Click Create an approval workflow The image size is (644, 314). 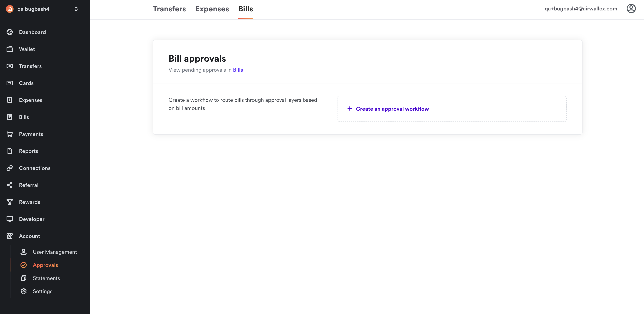[x=451, y=109]
